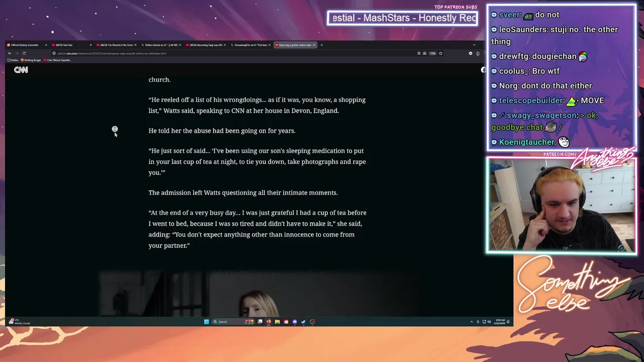Expand the tab list dropdown arrow
The height and width of the screenshot is (362, 644).
[474, 45]
